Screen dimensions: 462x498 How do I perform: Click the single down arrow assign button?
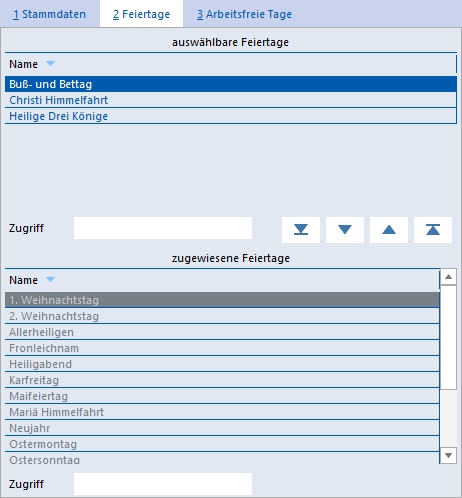tap(345, 230)
